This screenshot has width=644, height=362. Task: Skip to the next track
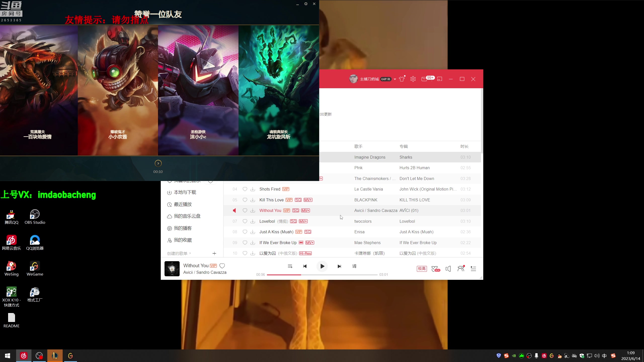pos(339,266)
